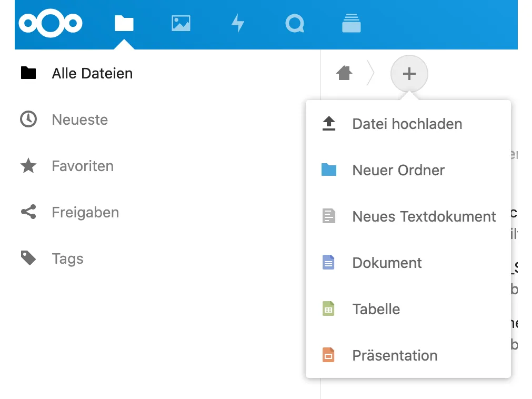Open Favoriten in sidebar
The height and width of the screenshot is (399, 532).
[x=83, y=166]
